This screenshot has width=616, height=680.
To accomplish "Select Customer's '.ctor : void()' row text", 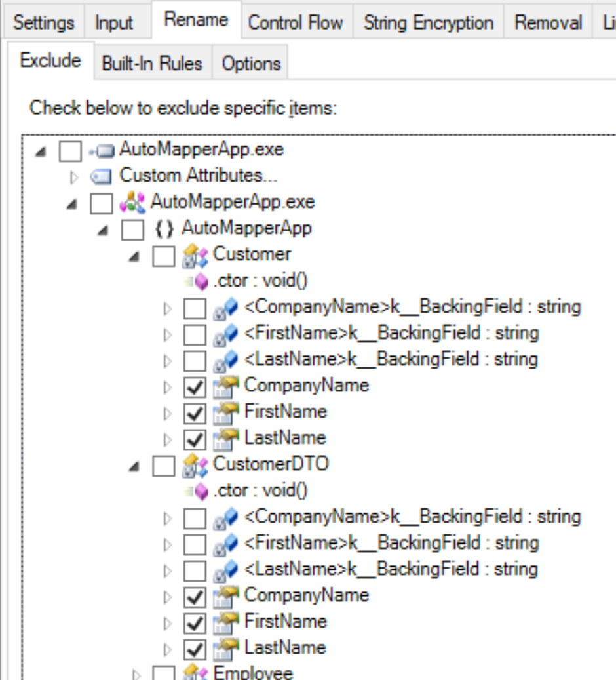I will (x=261, y=281).
